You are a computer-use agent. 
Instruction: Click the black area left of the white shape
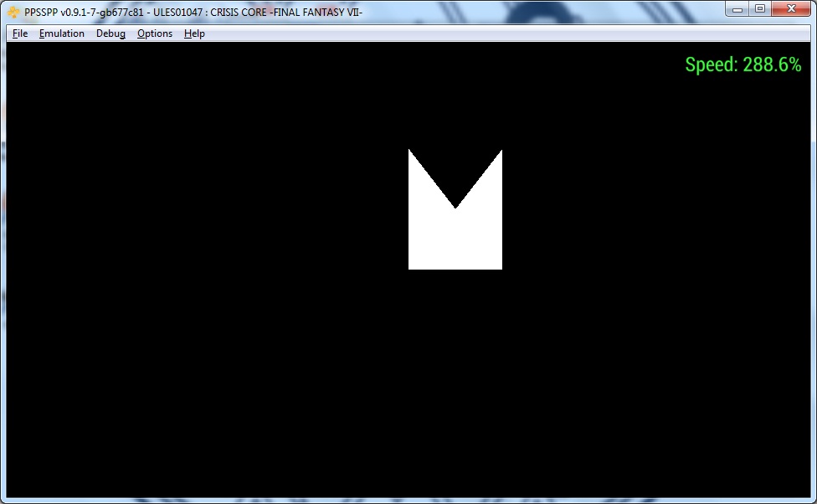coord(209,209)
